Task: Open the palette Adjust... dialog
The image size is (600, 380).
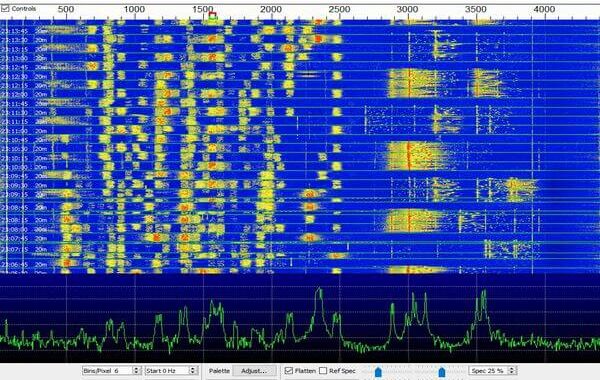Action: 254,370
